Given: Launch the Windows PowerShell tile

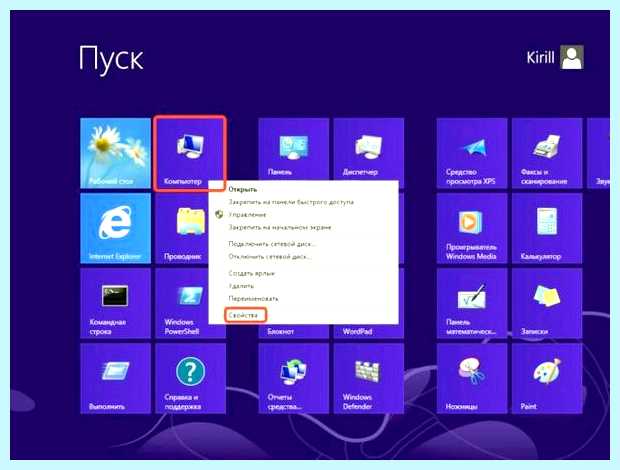Looking at the screenshot, I should point(182,303).
